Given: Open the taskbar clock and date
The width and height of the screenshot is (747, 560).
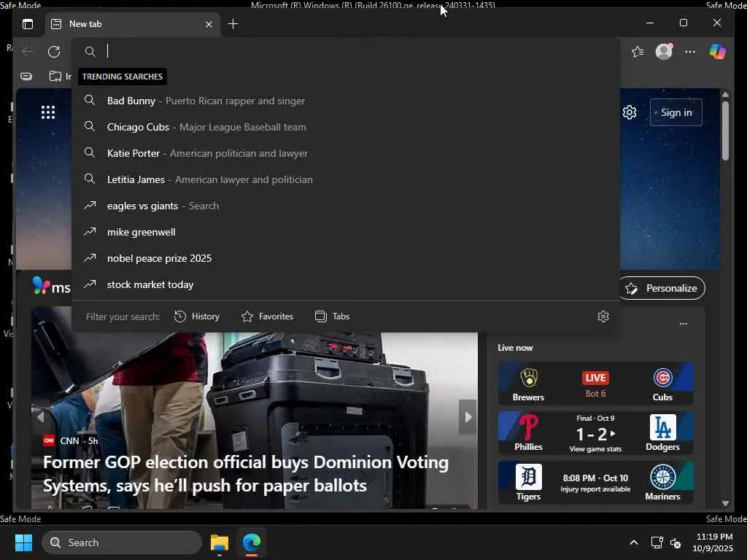Looking at the screenshot, I should coord(713,542).
